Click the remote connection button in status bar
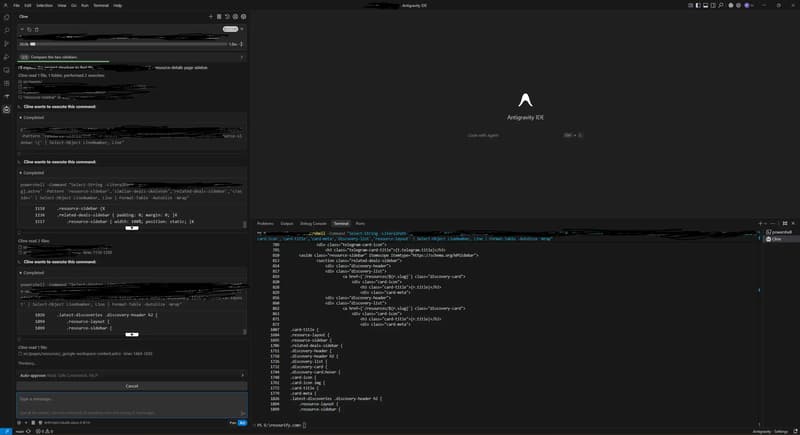 6,431
